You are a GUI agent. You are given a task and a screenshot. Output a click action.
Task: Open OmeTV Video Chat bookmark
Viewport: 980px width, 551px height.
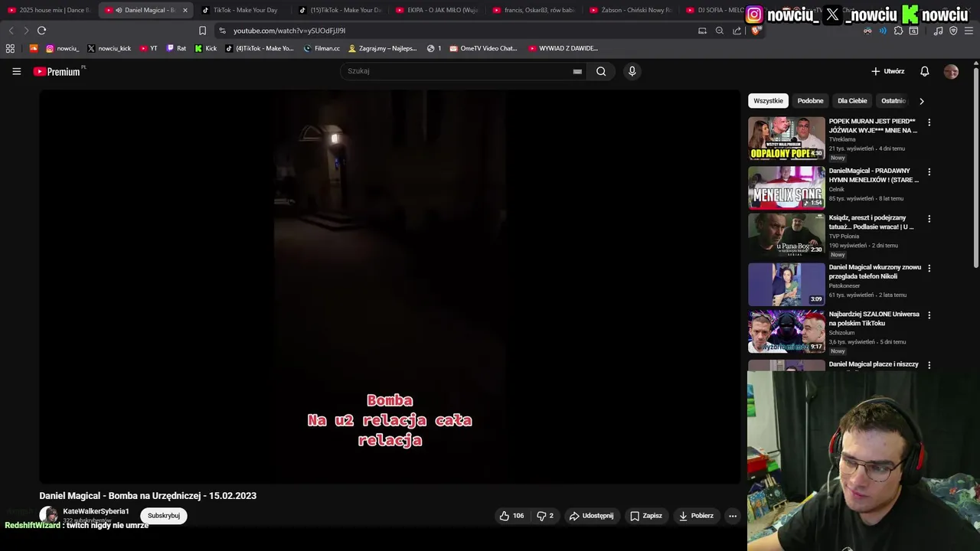(485, 48)
